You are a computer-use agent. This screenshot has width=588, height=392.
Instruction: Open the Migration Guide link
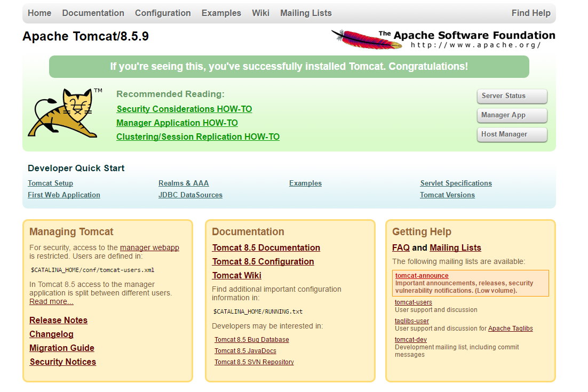62,348
